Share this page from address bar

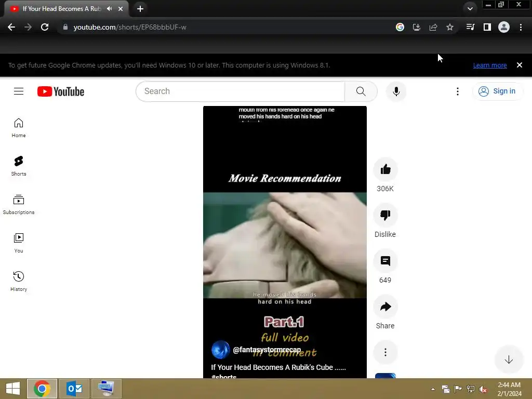pos(433,27)
